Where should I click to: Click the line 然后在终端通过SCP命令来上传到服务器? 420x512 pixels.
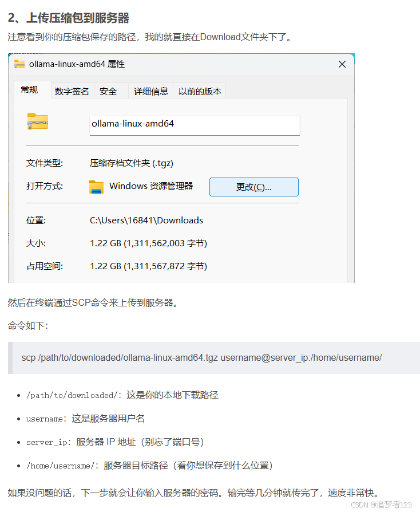pos(94,303)
